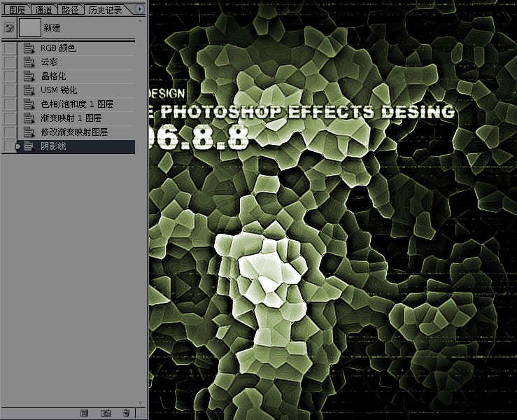This screenshot has height=420, width=517.
Task: Click the state icon next to 晶格化
Action: coord(29,76)
